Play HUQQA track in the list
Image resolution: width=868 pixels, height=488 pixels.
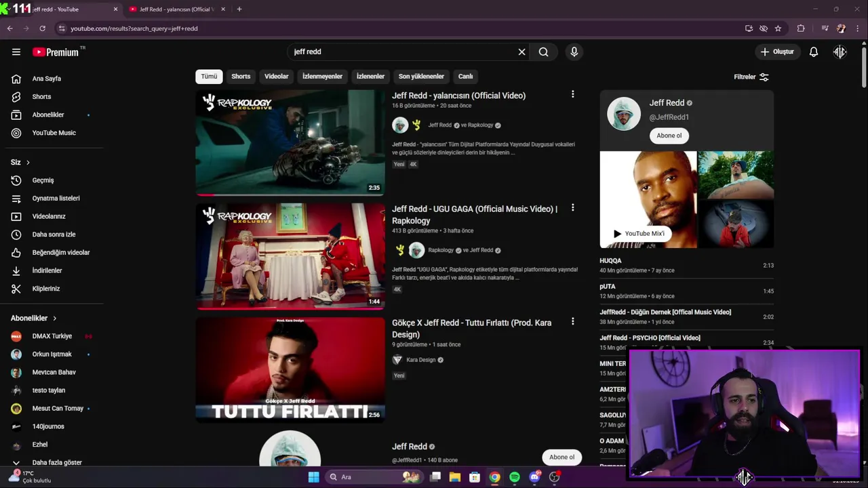pos(686,265)
